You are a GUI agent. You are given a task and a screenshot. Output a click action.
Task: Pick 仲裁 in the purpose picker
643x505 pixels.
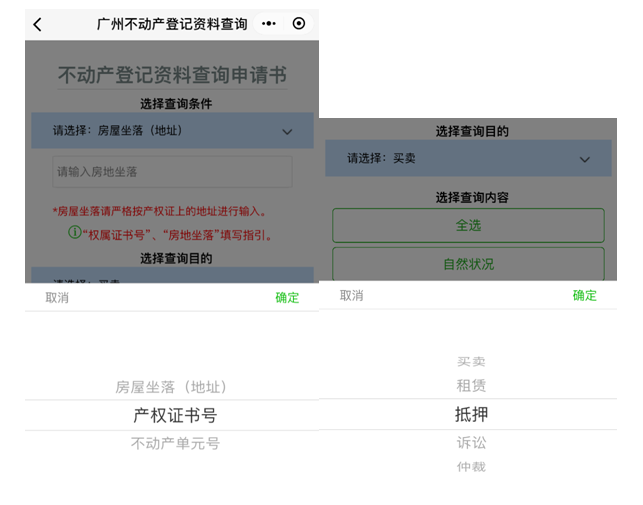tap(471, 467)
